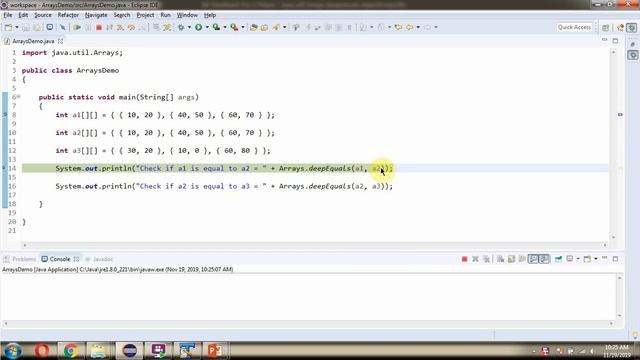640x360 pixels.
Task: Open the Debug dropdown arrow
Action: [x=189, y=27]
